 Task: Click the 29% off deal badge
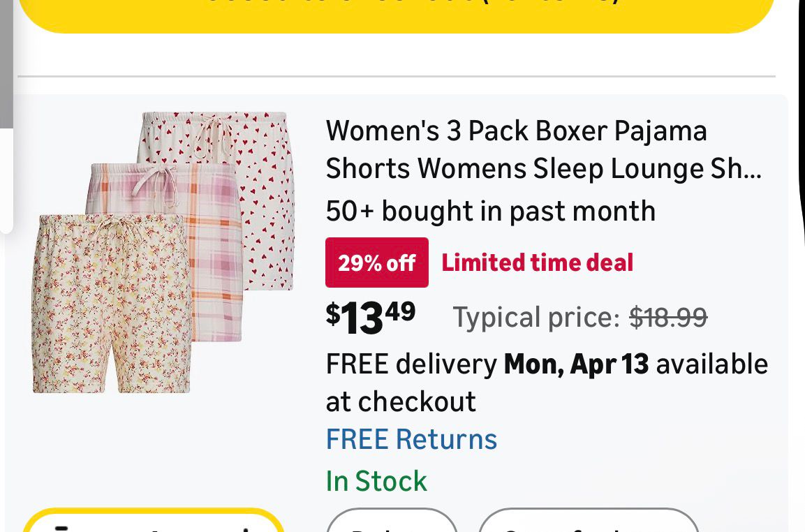pos(377,263)
